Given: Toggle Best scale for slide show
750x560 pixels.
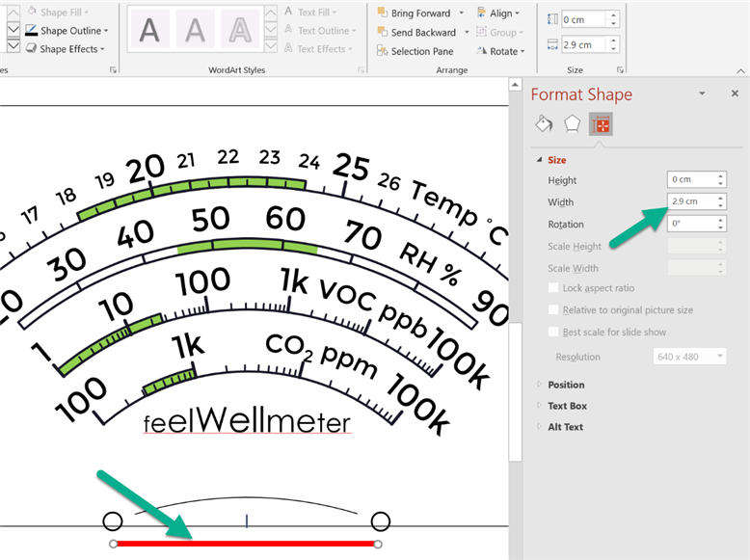Looking at the screenshot, I should pos(553,332).
